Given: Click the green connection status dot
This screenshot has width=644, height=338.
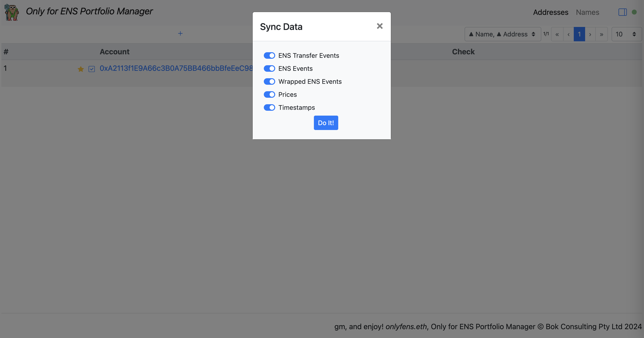Looking at the screenshot, I should (634, 12).
